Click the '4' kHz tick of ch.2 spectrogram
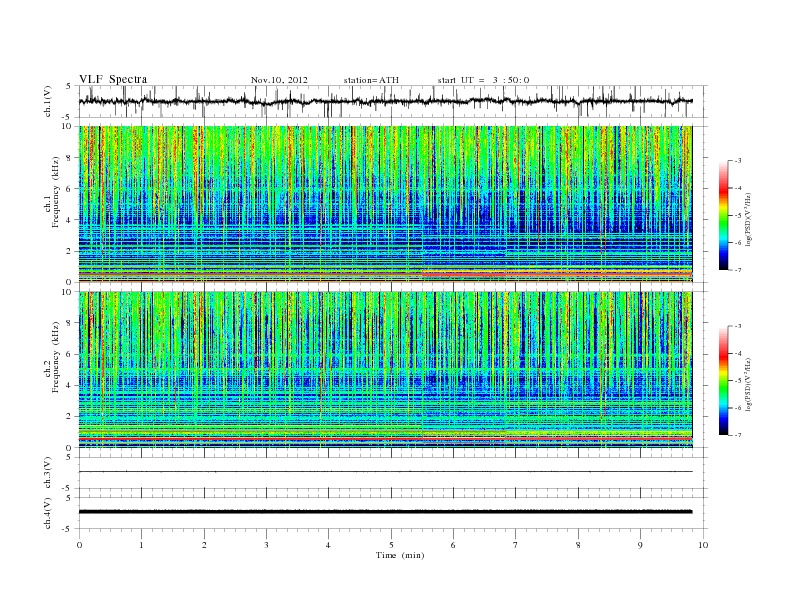This screenshot has height=612, width=792. (70, 385)
